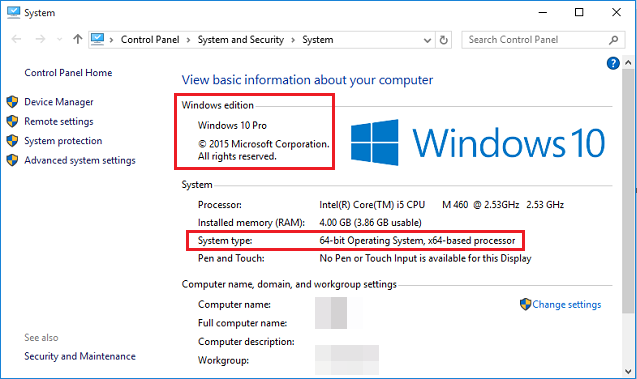Open Help via blue question mark
The height and width of the screenshot is (379, 637).
click(x=613, y=63)
